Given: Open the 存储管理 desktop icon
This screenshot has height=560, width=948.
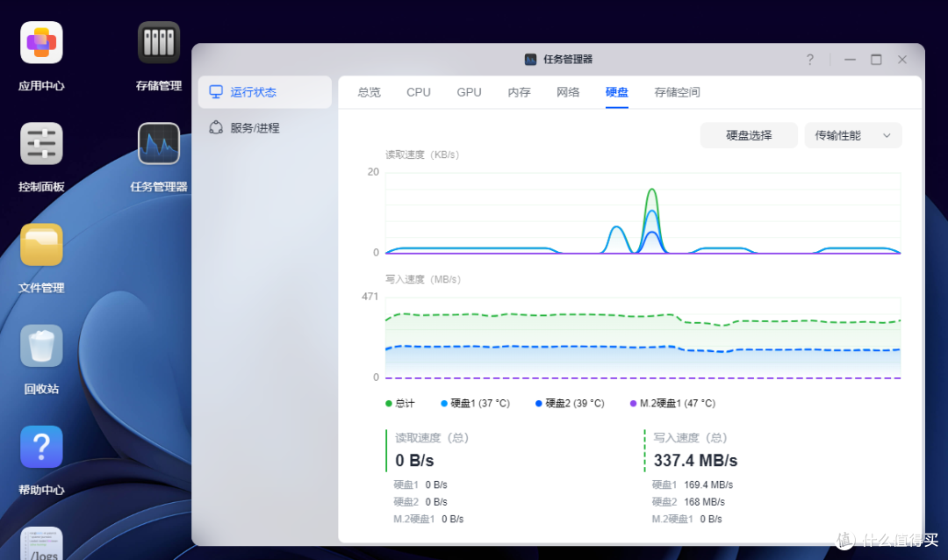Looking at the screenshot, I should pyautogui.click(x=158, y=43).
